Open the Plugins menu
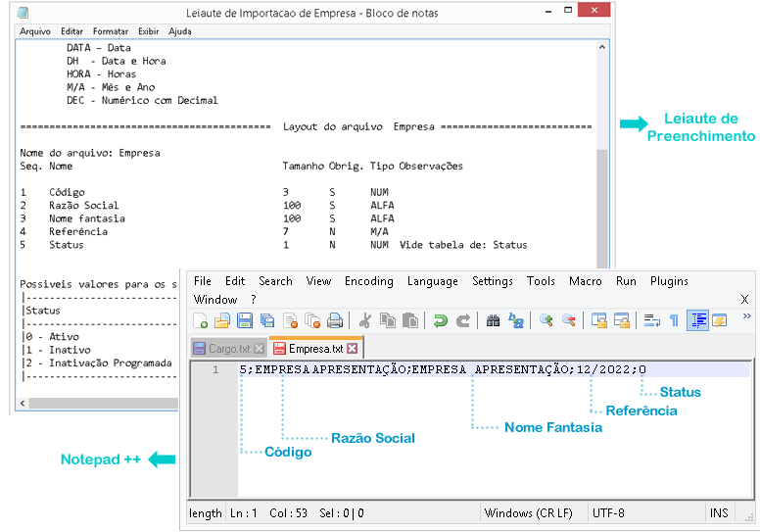This screenshot has height=532, width=760. 669,281
